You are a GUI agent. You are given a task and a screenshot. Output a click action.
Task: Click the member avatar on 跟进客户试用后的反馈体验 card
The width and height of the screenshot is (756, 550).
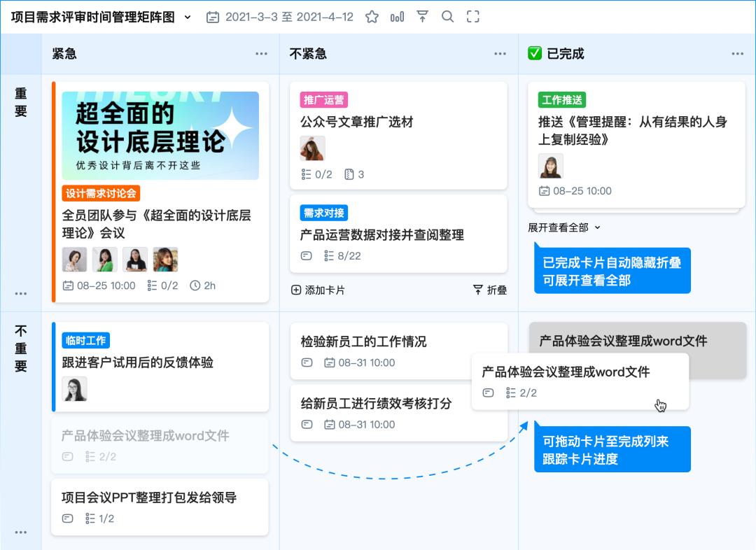(x=74, y=390)
